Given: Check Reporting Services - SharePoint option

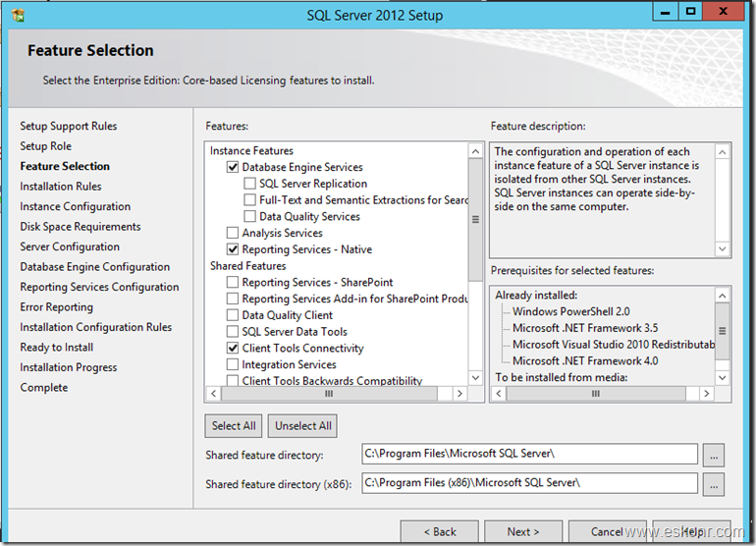Looking at the screenshot, I should click(233, 282).
